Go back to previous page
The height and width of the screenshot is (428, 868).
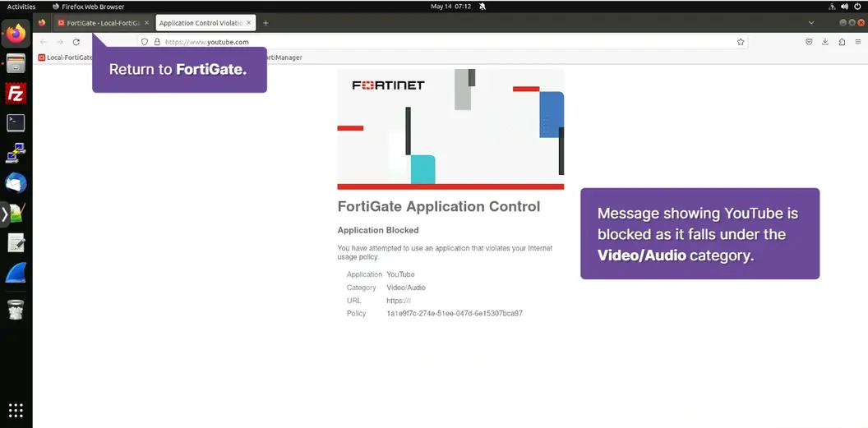[44, 42]
